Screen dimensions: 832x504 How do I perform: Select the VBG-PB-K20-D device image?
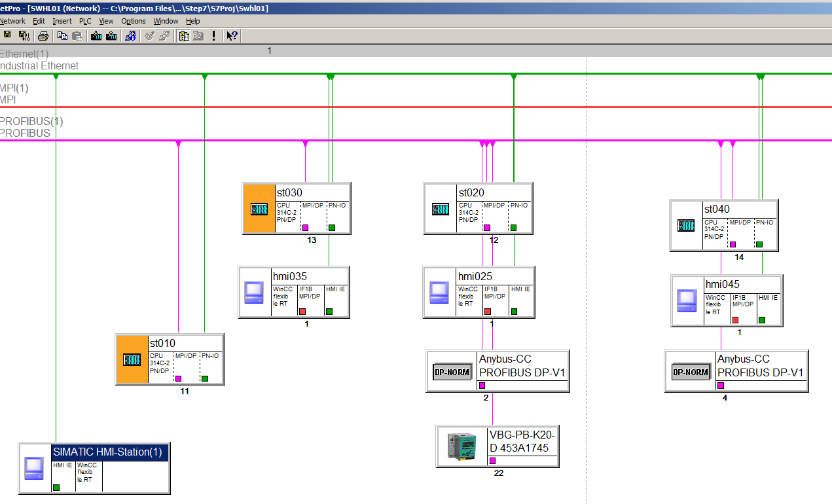coord(461,446)
